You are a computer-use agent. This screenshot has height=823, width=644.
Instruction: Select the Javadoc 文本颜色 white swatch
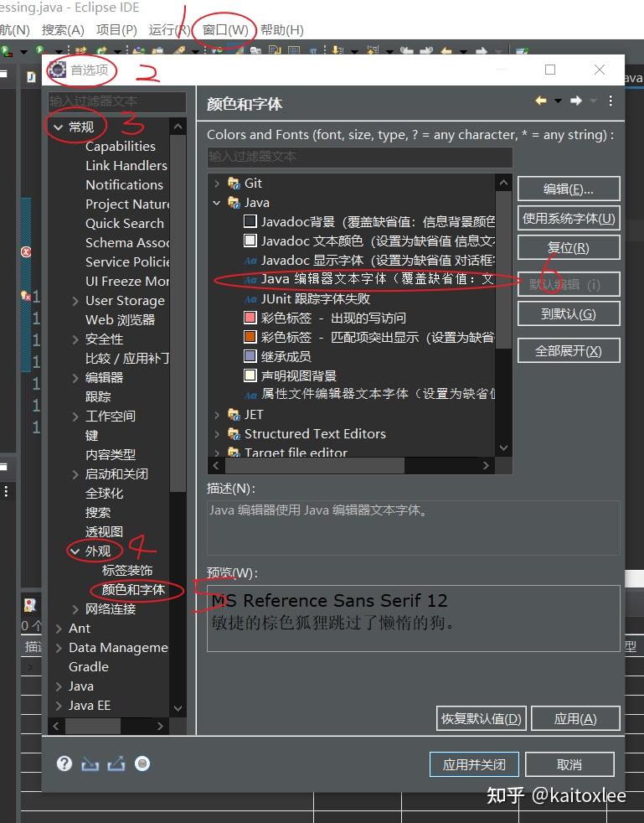click(x=250, y=241)
